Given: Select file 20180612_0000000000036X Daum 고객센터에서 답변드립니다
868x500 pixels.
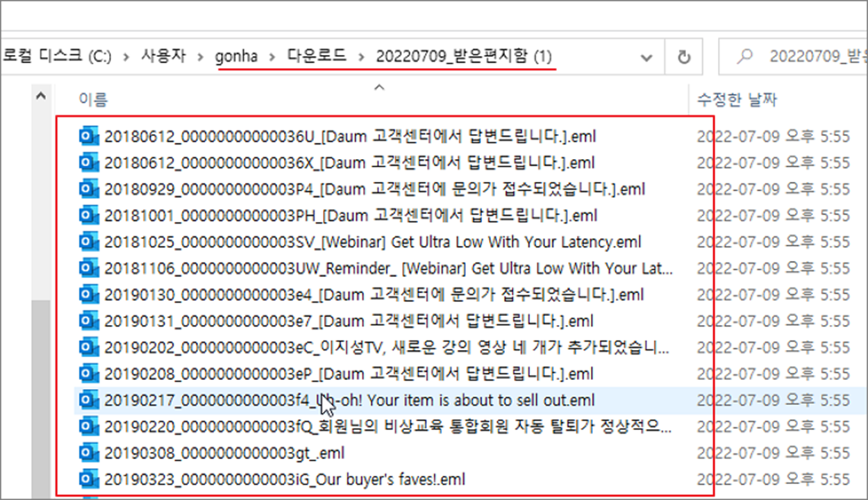Looking at the screenshot, I should (350, 162).
